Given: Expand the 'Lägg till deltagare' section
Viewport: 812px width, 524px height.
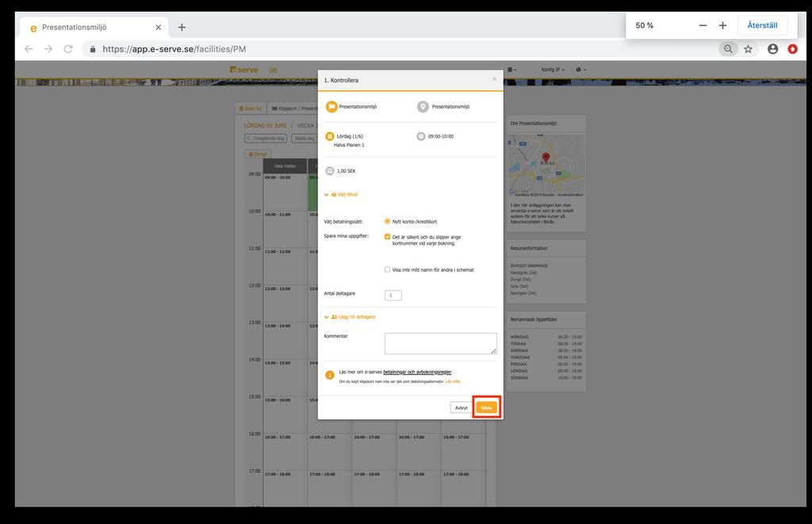Looking at the screenshot, I should pyautogui.click(x=350, y=317).
